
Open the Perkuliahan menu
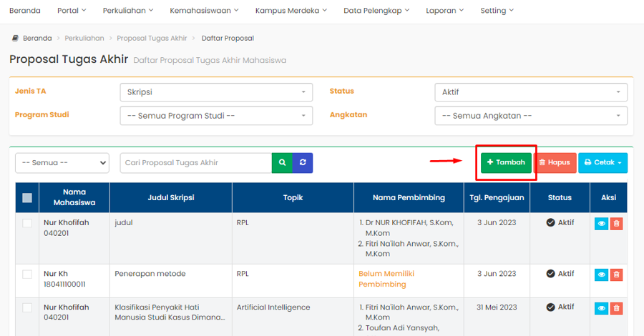click(x=129, y=11)
